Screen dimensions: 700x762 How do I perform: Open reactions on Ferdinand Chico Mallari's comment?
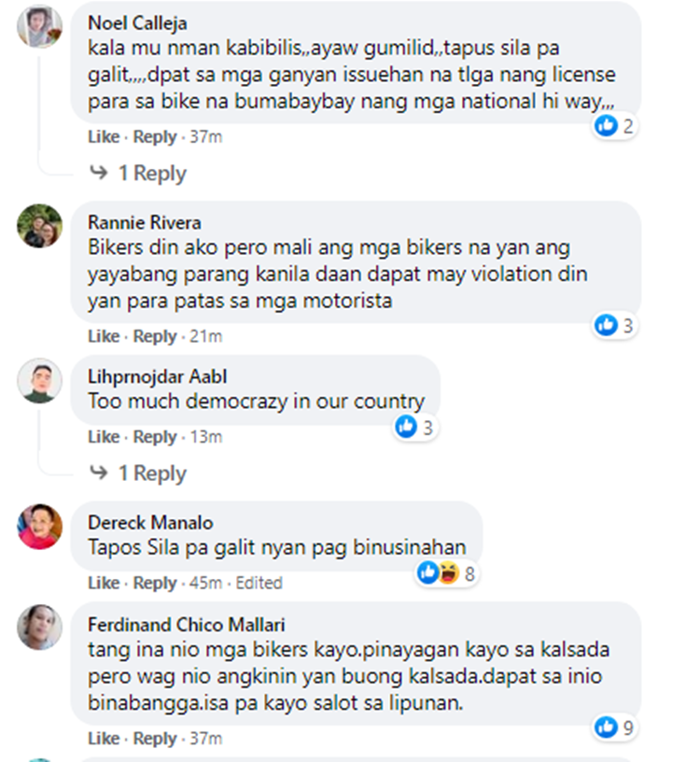[614, 727]
